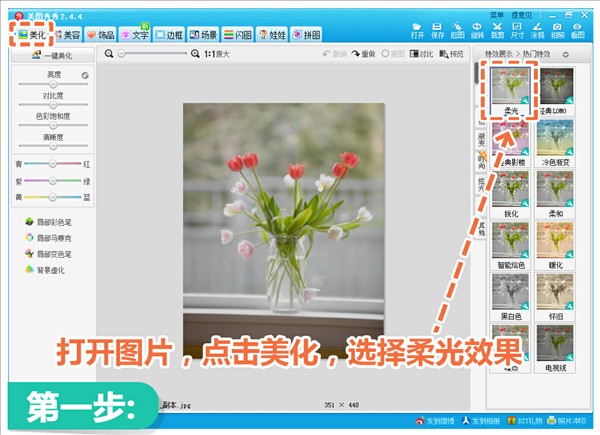Reset adjustments using icon beside 亮度

[x=84, y=75]
